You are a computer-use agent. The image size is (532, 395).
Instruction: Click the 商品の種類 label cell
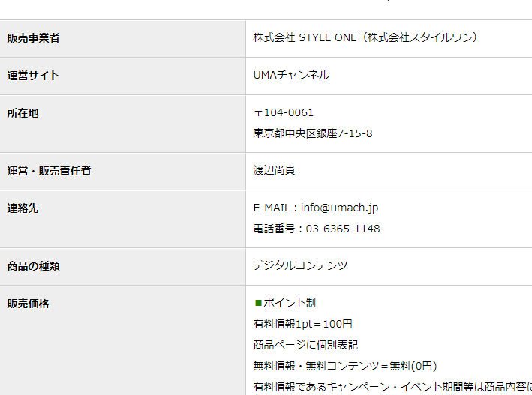click(122, 267)
